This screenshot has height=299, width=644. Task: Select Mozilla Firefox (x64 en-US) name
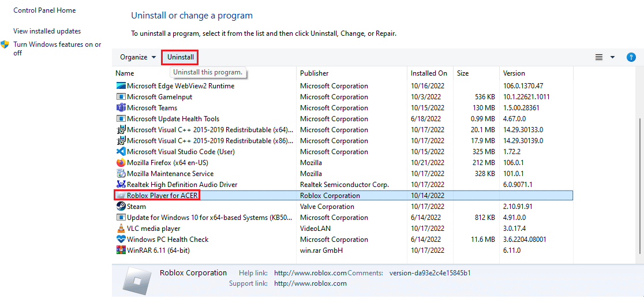click(167, 163)
